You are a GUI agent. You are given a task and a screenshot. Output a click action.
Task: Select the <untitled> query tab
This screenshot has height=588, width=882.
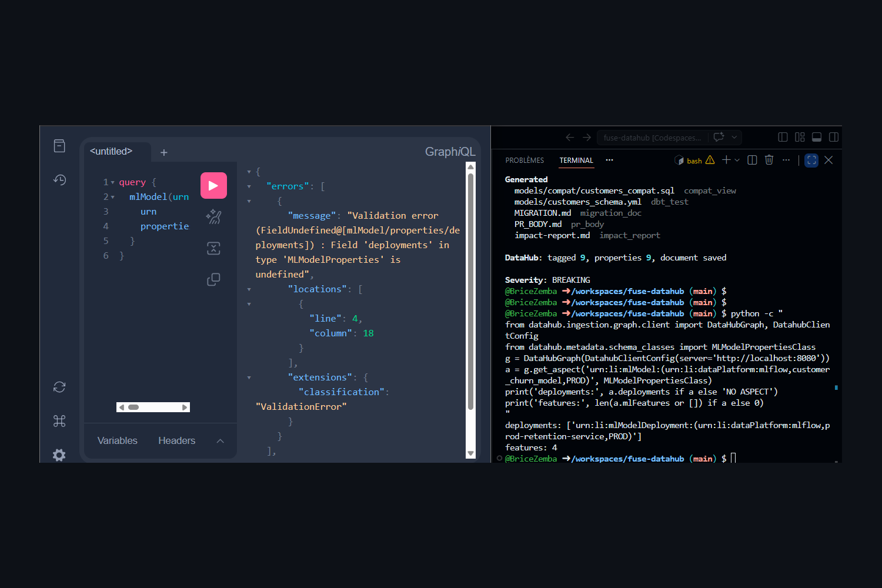[111, 151]
